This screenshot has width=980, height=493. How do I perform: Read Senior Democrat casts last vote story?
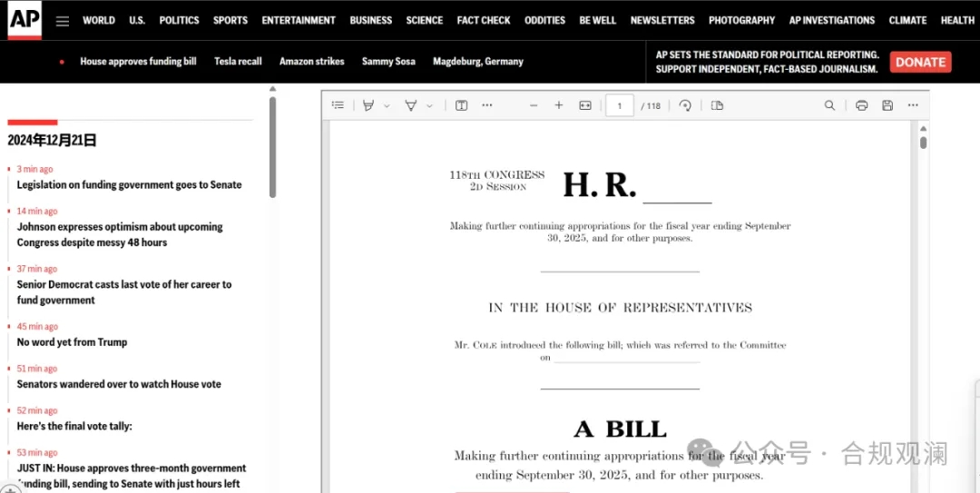coord(123,292)
